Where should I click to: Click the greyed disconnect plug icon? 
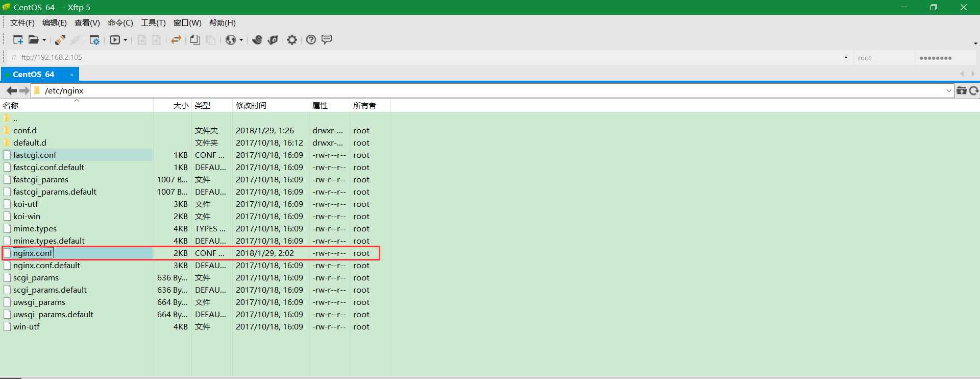[76, 40]
